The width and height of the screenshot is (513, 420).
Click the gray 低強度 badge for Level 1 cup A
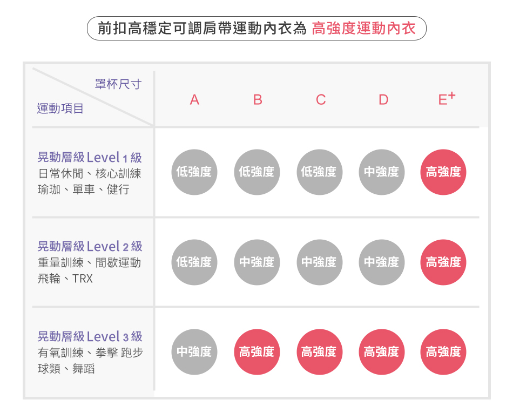pyautogui.click(x=194, y=172)
